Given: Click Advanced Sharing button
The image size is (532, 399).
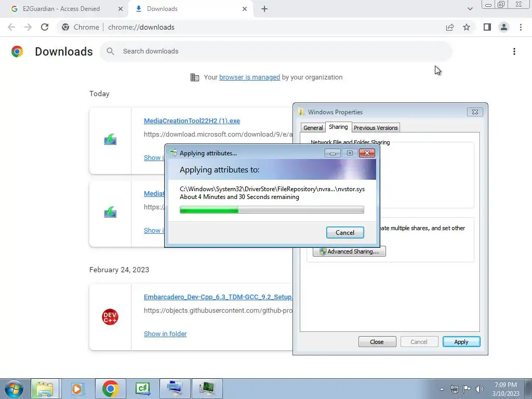Looking at the screenshot, I should [x=349, y=251].
